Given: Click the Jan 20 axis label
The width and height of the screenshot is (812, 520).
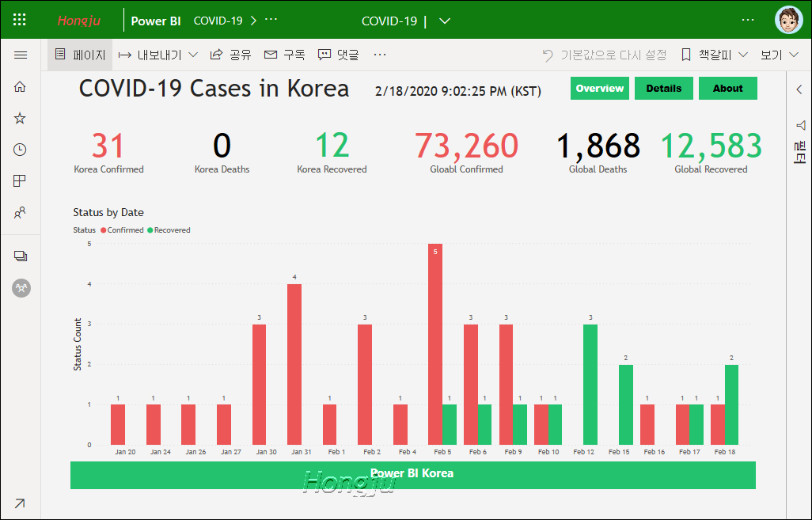Looking at the screenshot, I should (x=125, y=452).
